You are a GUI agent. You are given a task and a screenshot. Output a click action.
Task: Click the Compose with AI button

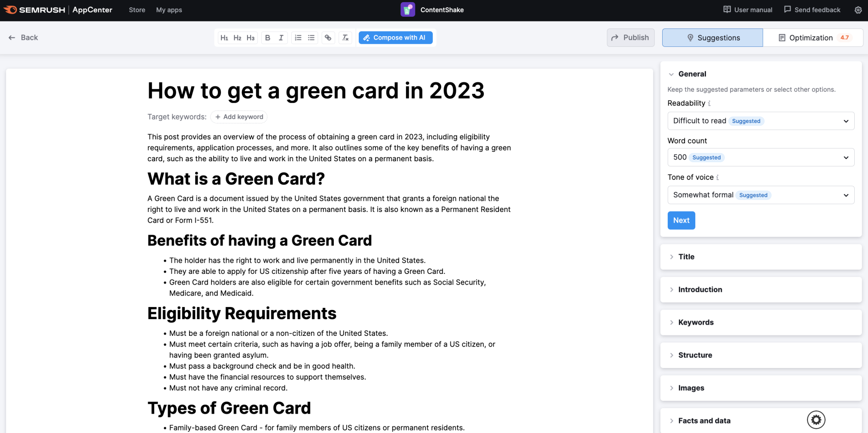pos(395,38)
